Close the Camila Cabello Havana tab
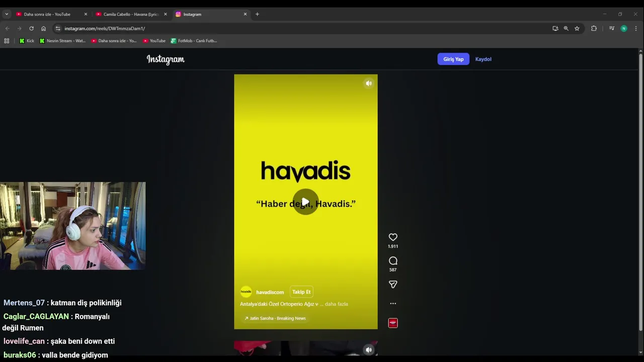 click(x=165, y=14)
